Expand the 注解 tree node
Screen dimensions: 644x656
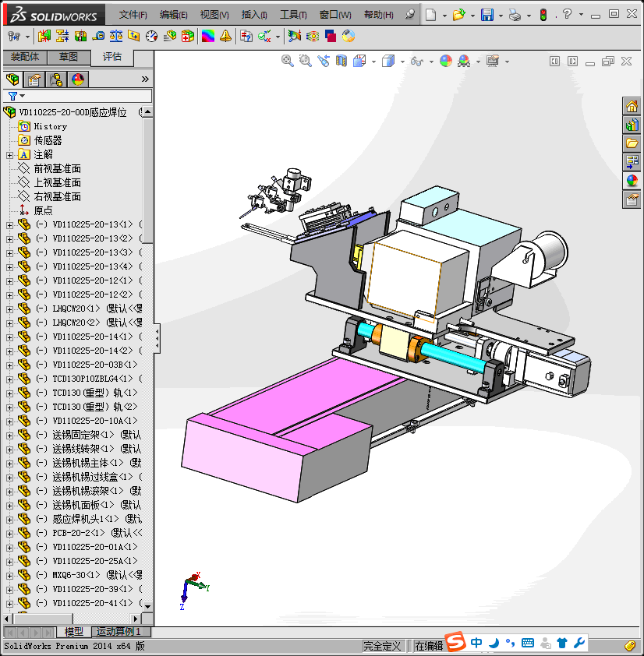pyautogui.click(x=9, y=155)
